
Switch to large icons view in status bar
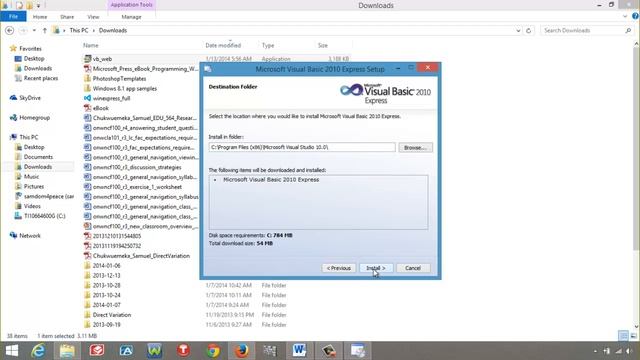click(633, 336)
